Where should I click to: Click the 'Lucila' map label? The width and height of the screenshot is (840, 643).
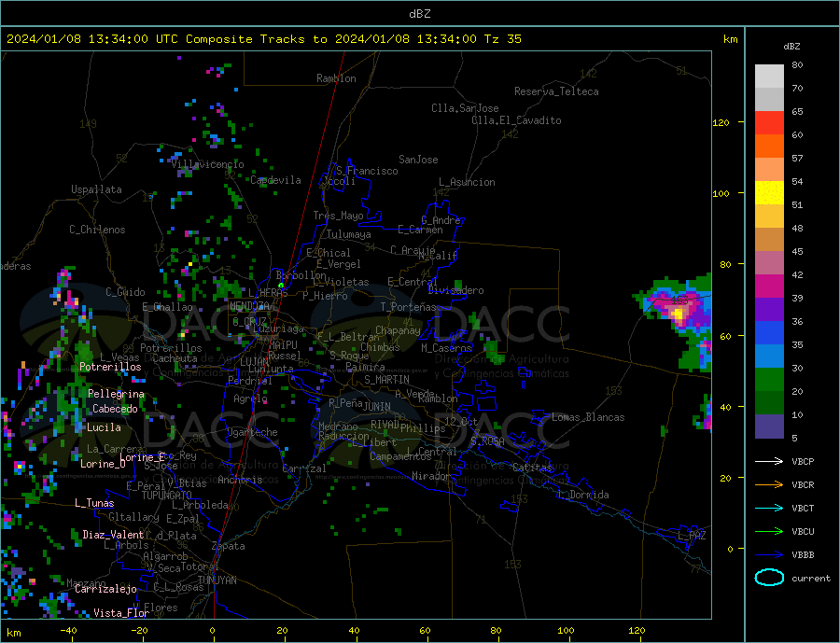(104, 427)
